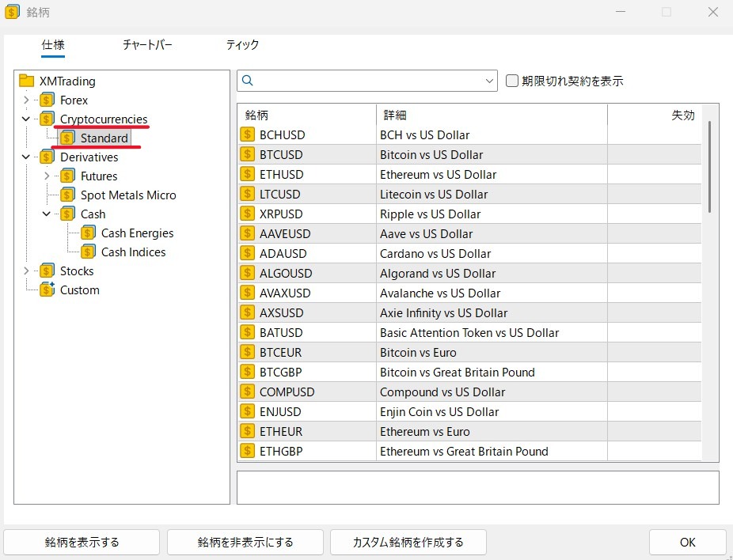Screen dimensions: 733x560
Task: Click the 失効 column header
Action: (x=655, y=115)
